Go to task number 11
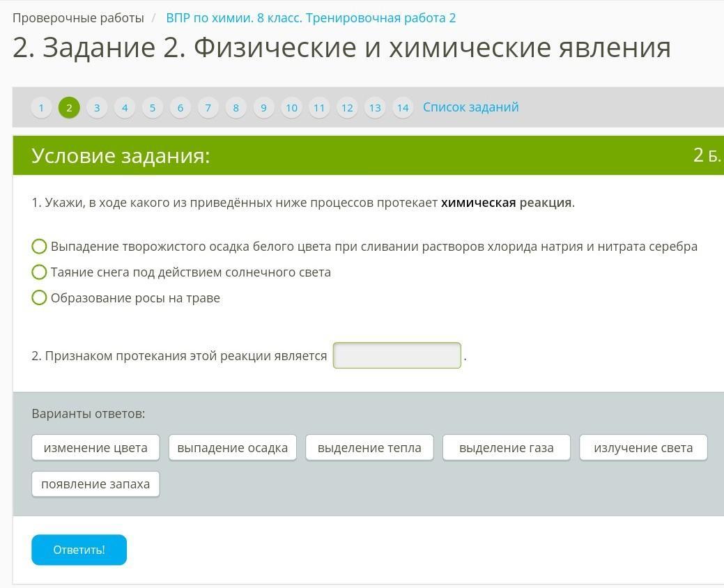This screenshot has width=724, height=588. pos(319,108)
